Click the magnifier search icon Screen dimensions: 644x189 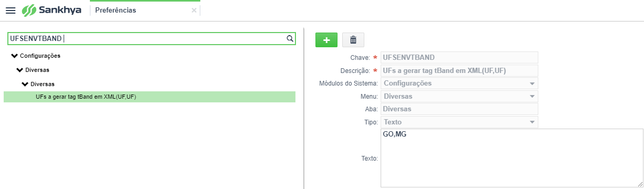[x=290, y=38]
